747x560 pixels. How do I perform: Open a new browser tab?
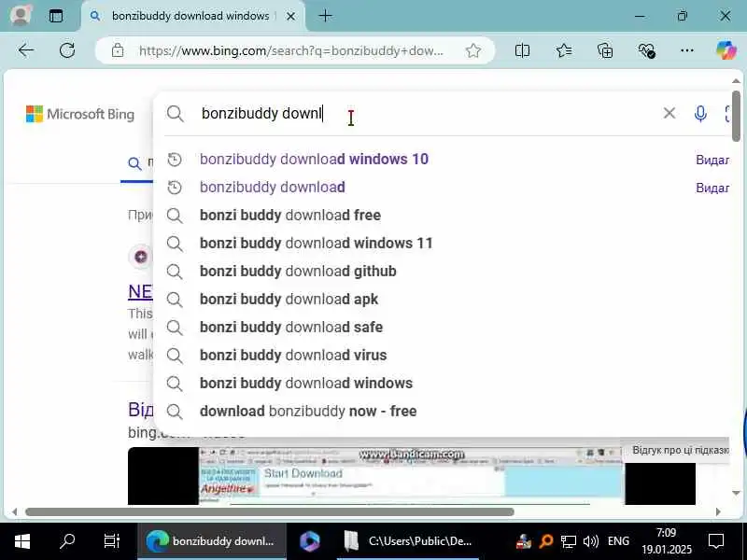[325, 16]
